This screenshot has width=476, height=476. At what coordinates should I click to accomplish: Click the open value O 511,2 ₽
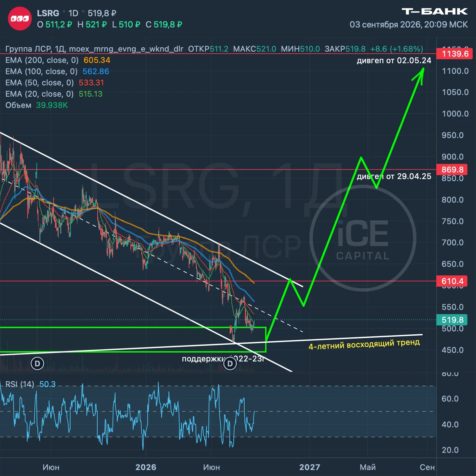(x=54, y=24)
